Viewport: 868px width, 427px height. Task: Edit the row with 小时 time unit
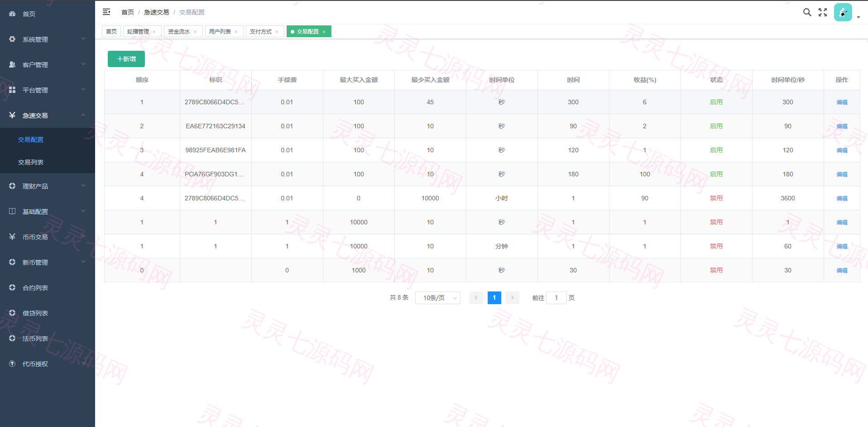point(842,199)
